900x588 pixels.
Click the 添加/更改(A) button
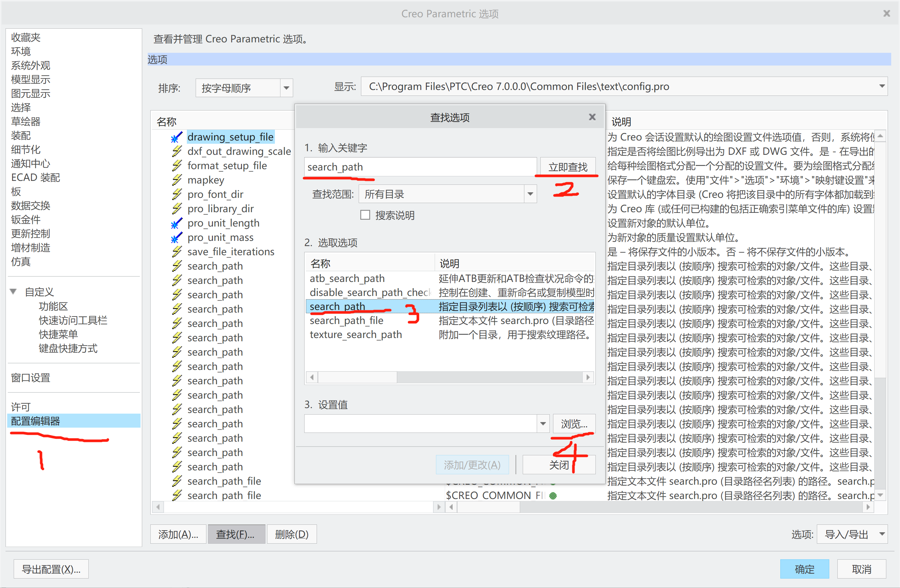pos(472,465)
